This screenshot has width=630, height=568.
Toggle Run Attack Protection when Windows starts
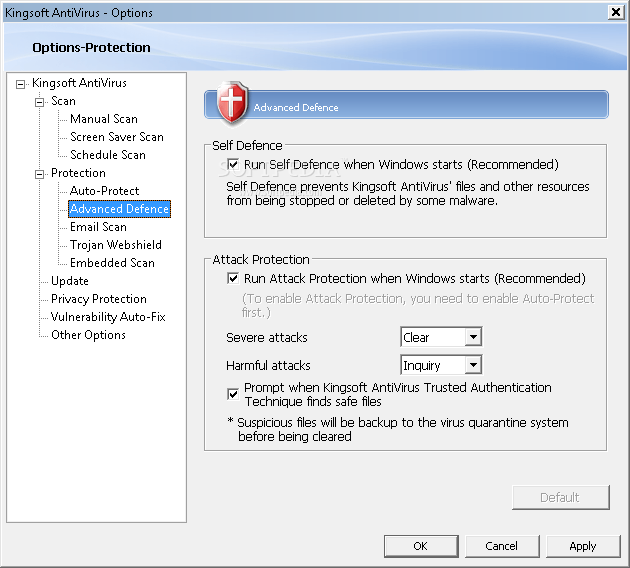coord(233,278)
